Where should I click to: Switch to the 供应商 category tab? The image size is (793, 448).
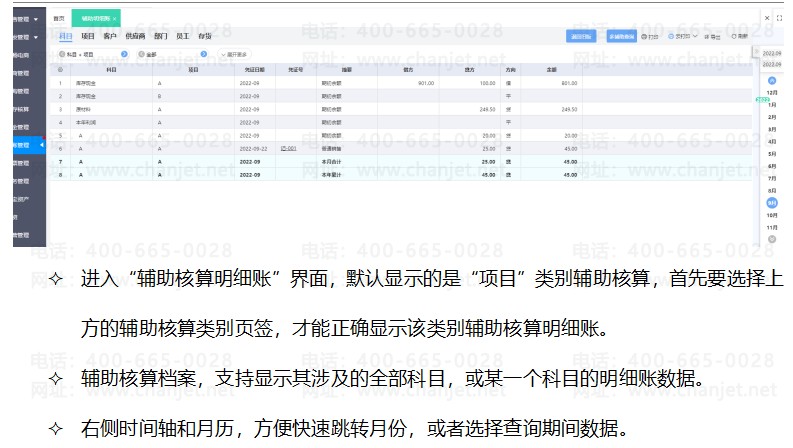tap(135, 36)
